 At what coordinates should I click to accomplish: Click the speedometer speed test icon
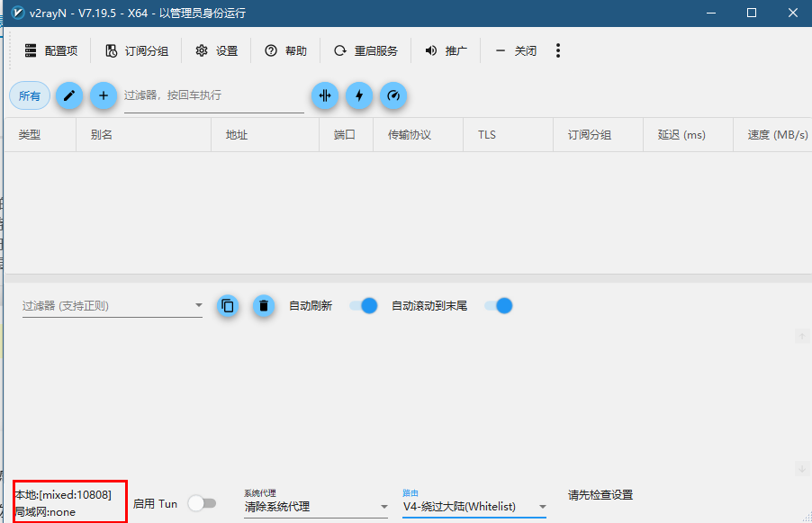pos(393,95)
